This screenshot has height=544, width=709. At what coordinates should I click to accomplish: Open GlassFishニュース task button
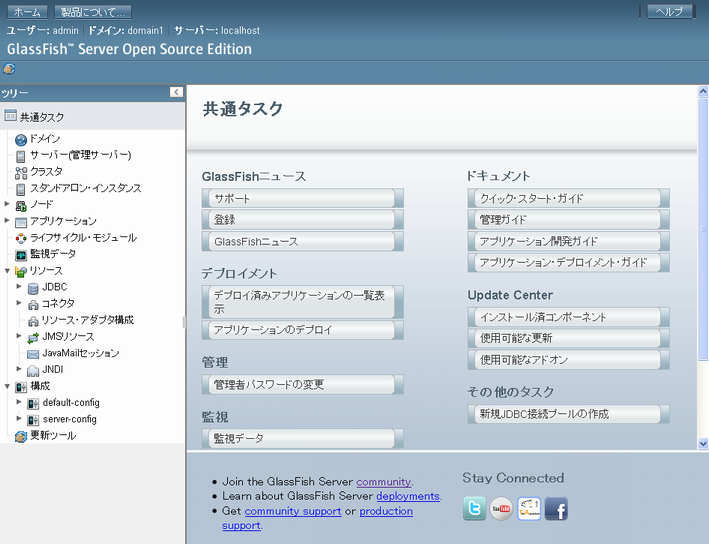303,241
